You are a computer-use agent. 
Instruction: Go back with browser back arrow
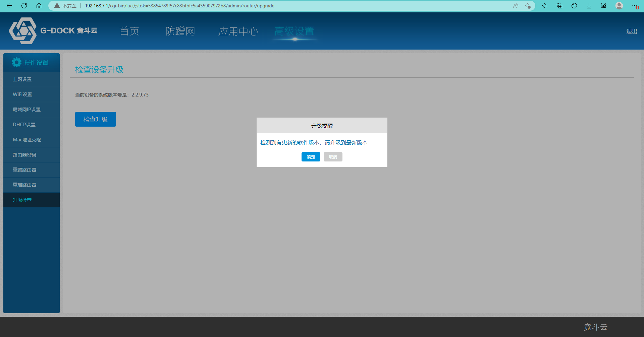tap(9, 6)
